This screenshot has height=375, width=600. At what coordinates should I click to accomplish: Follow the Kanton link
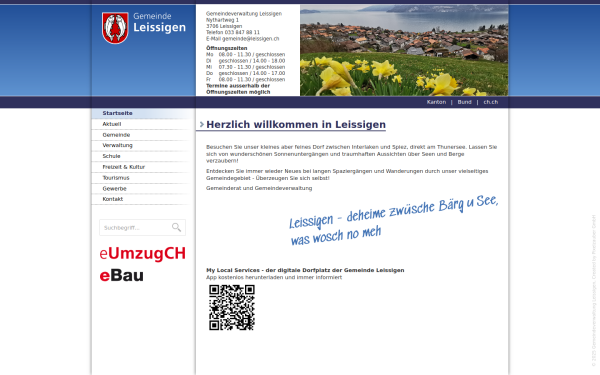pos(436,102)
